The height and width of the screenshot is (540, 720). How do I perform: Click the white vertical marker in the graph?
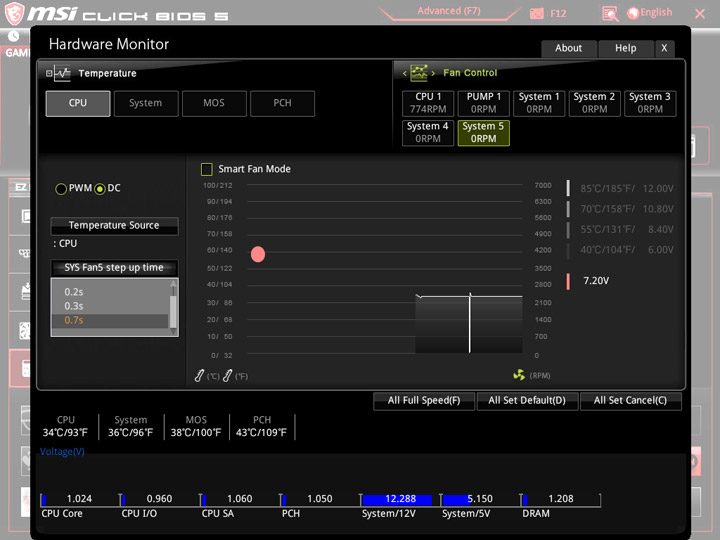click(469, 323)
